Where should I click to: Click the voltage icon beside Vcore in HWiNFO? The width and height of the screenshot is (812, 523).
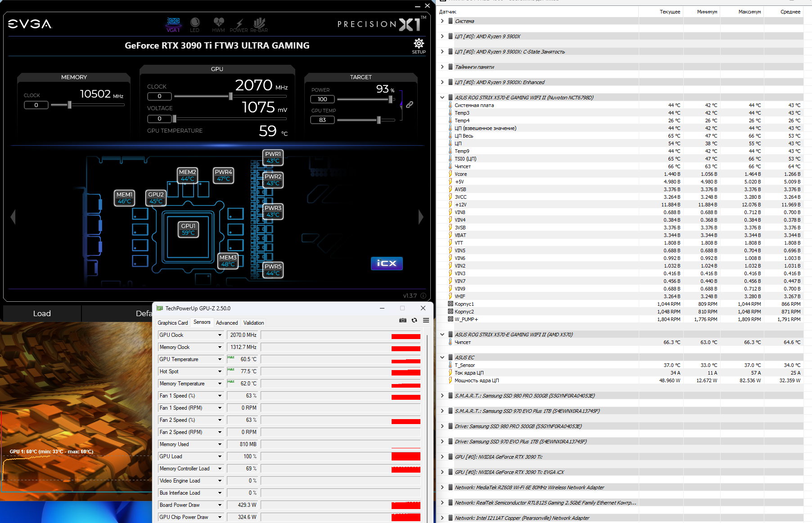(x=450, y=174)
